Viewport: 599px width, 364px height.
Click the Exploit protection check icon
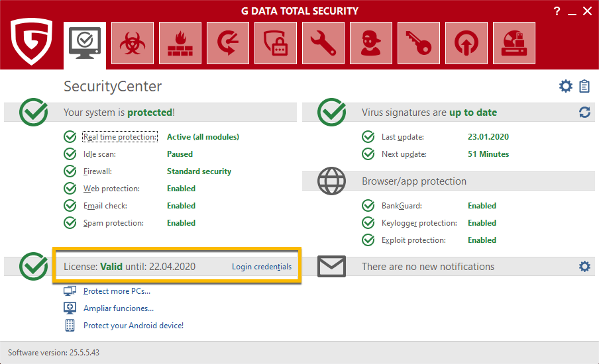pyautogui.click(x=368, y=240)
